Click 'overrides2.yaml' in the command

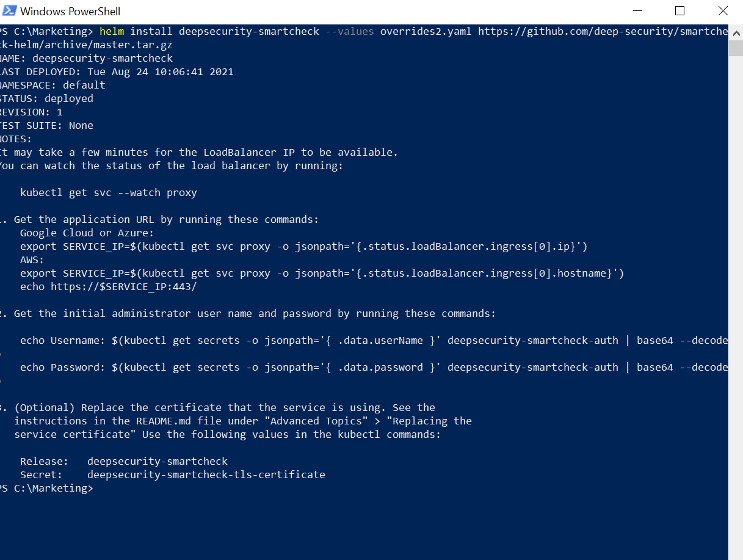[426, 31]
